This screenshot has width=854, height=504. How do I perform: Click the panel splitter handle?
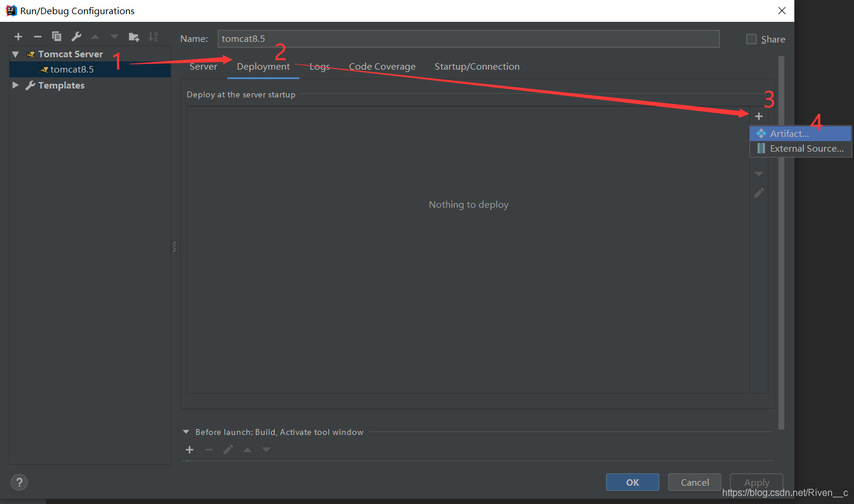click(174, 247)
